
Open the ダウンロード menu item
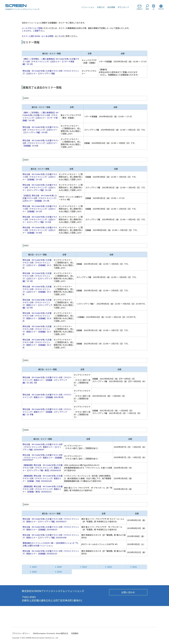pyautogui.click(x=123, y=7)
